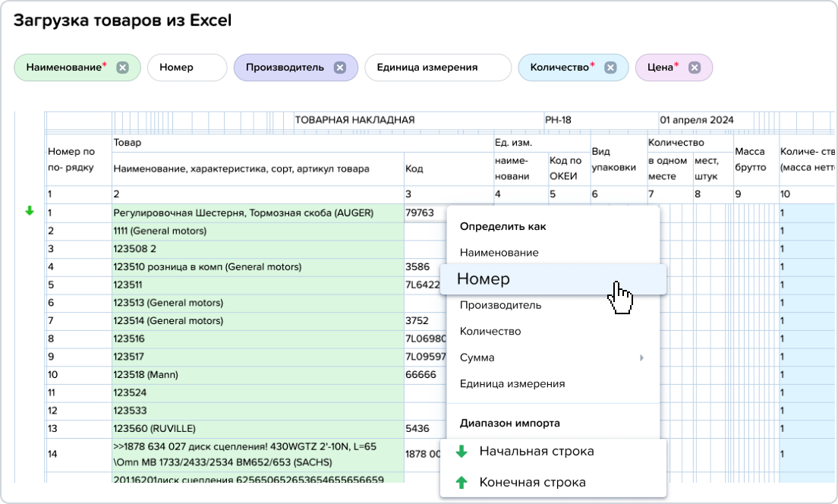Image resolution: width=838 pixels, height=504 pixels.
Task: Select the Единица измерения column chip
Action: 438,68
